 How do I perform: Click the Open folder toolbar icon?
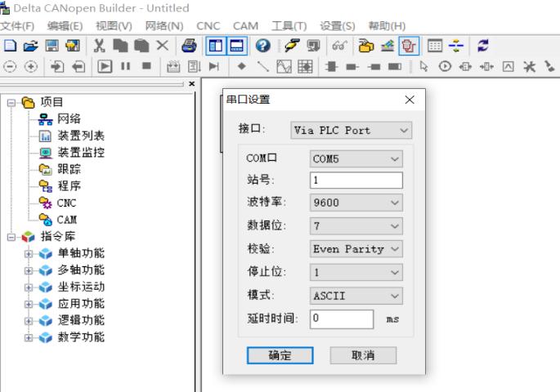pyautogui.click(x=31, y=46)
